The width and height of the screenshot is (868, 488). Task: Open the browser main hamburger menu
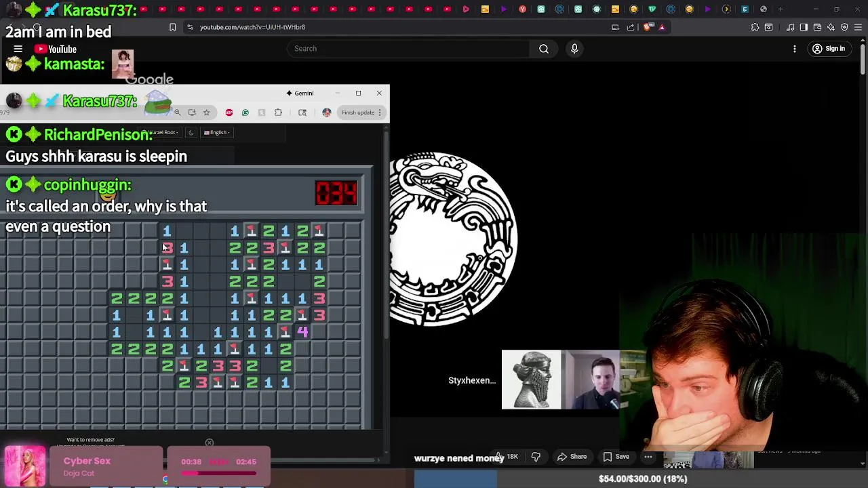tap(858, 27)
